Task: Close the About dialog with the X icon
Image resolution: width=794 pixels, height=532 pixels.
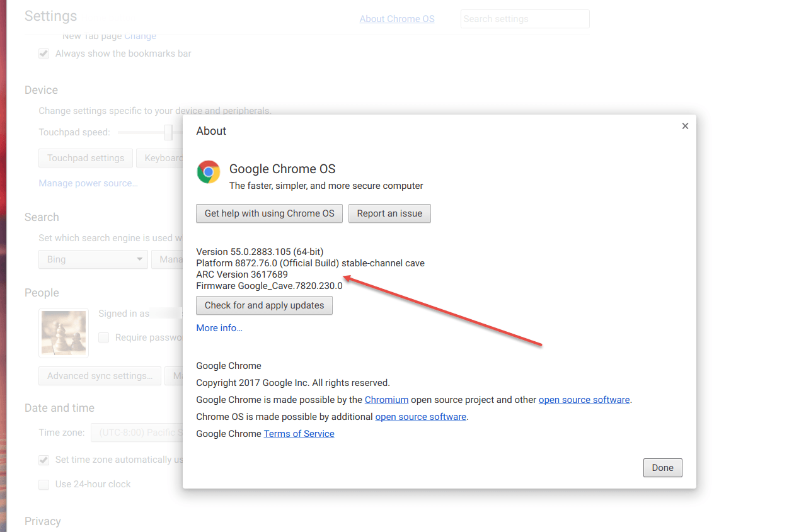Action: [685, 126]
